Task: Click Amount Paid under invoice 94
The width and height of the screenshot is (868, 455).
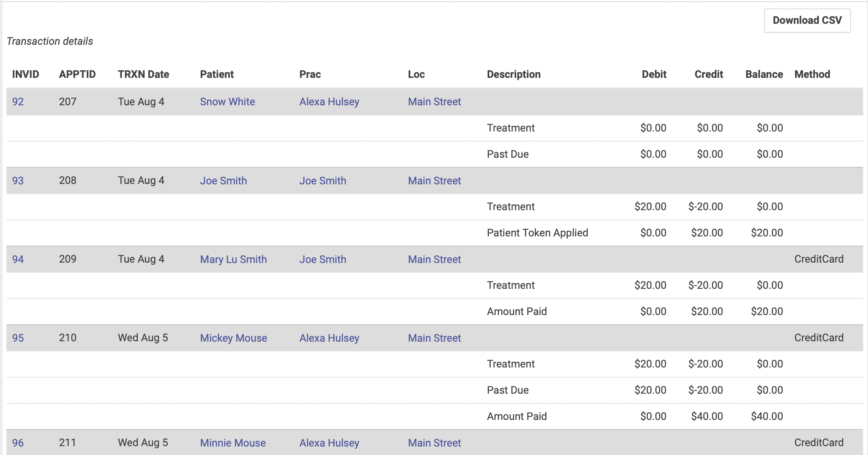Action: (517, 311)
